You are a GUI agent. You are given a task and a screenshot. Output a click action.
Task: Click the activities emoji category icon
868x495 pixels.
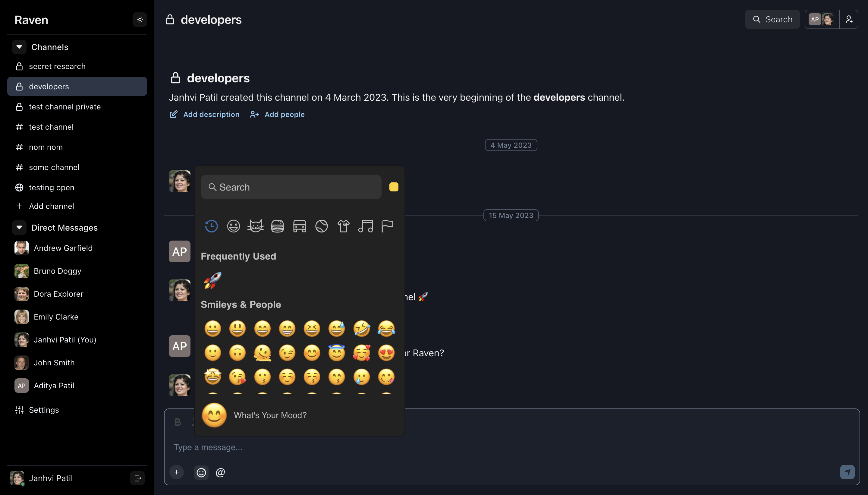tap(321, 225)
